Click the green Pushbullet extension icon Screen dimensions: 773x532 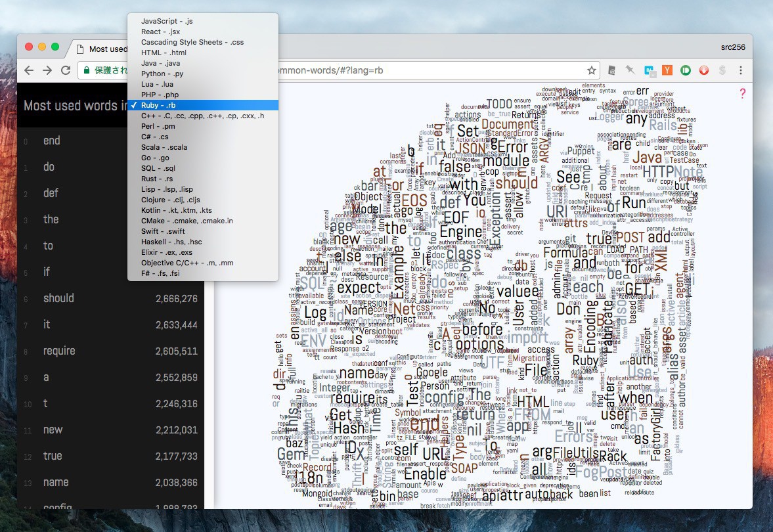686,70
